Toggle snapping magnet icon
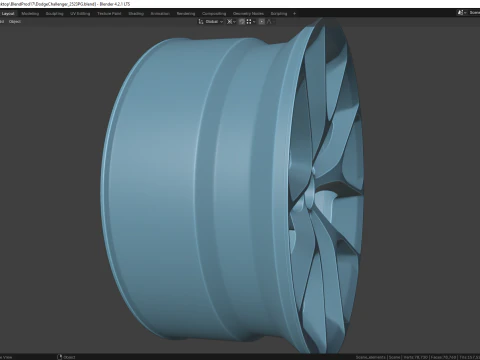 pyautogui.click(x=242, y=22)
